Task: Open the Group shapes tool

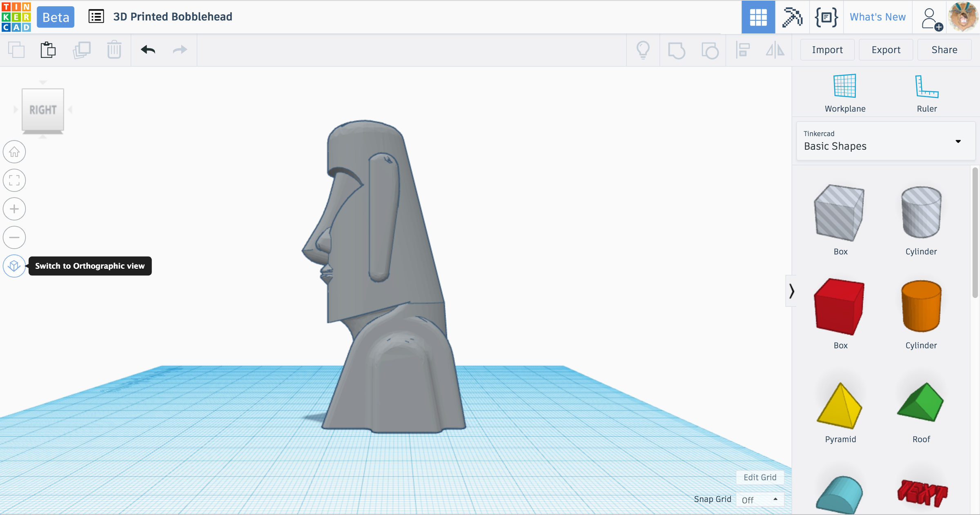Action: (676, 49)
